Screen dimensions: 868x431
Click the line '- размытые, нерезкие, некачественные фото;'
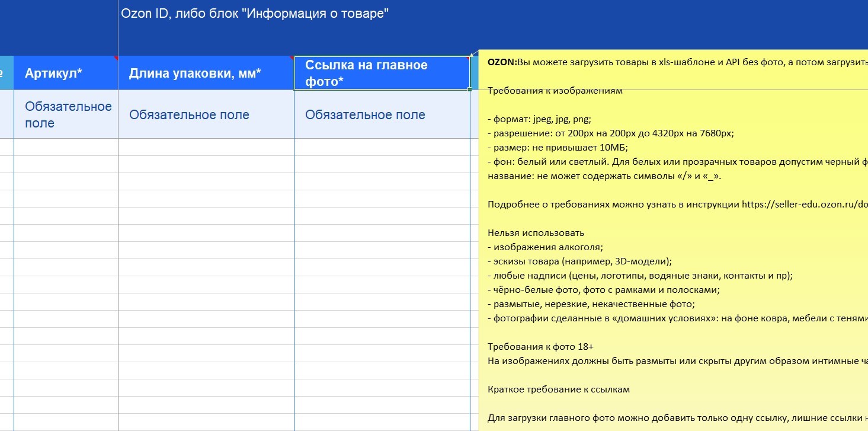(591, 304)
